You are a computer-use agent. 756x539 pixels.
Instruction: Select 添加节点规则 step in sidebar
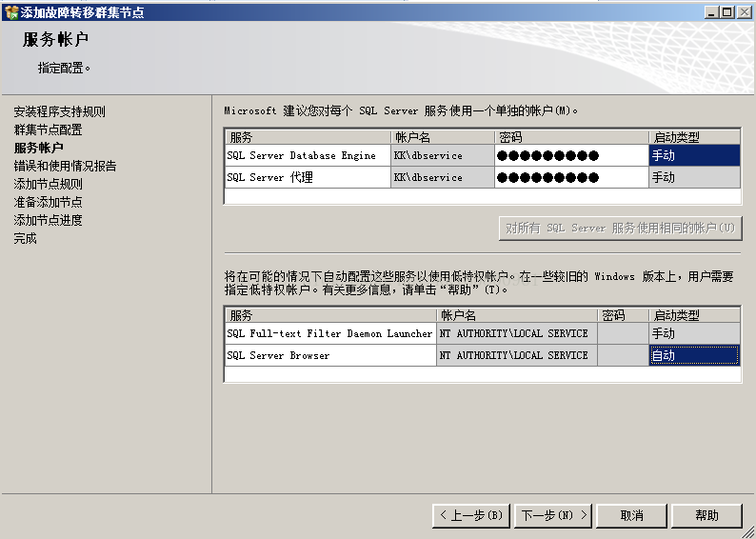click(49, 184)
